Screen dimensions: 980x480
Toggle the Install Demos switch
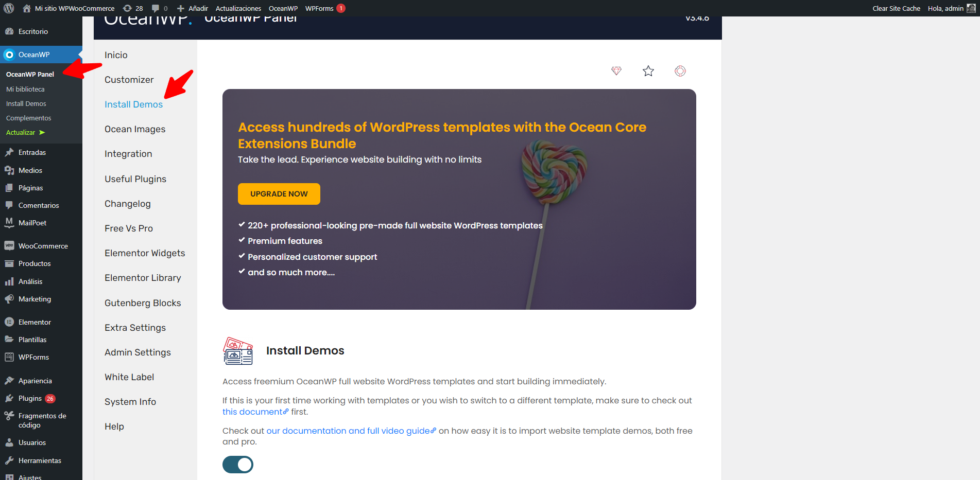click(x=238, y=465)
